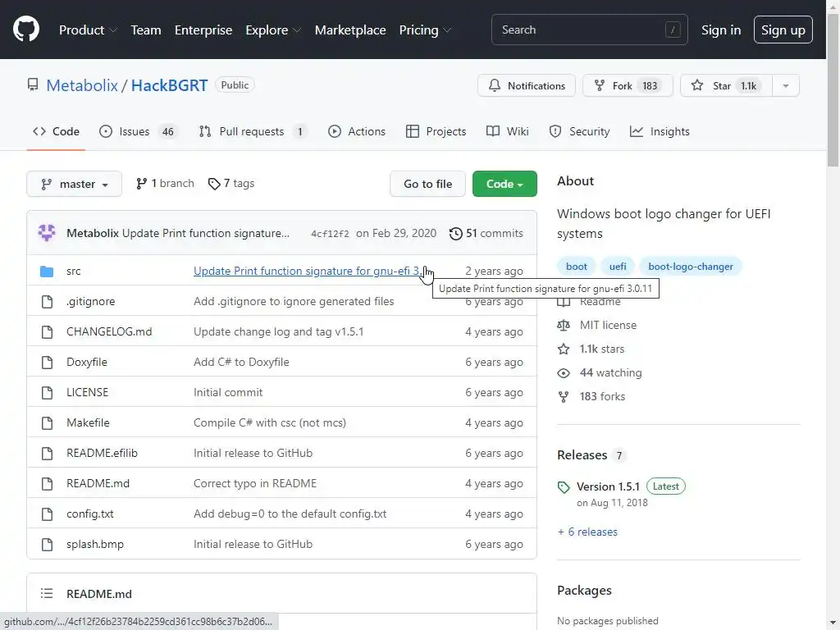The image size is (840, 630).
Task: Open commit 'Update change log and tag v1.5.1'
Action: click(279, 331)
